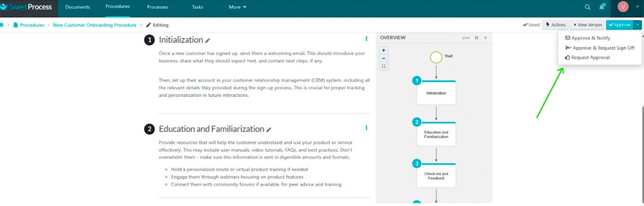
Task: Click the Actions button
Action: [x=555, y=25]
